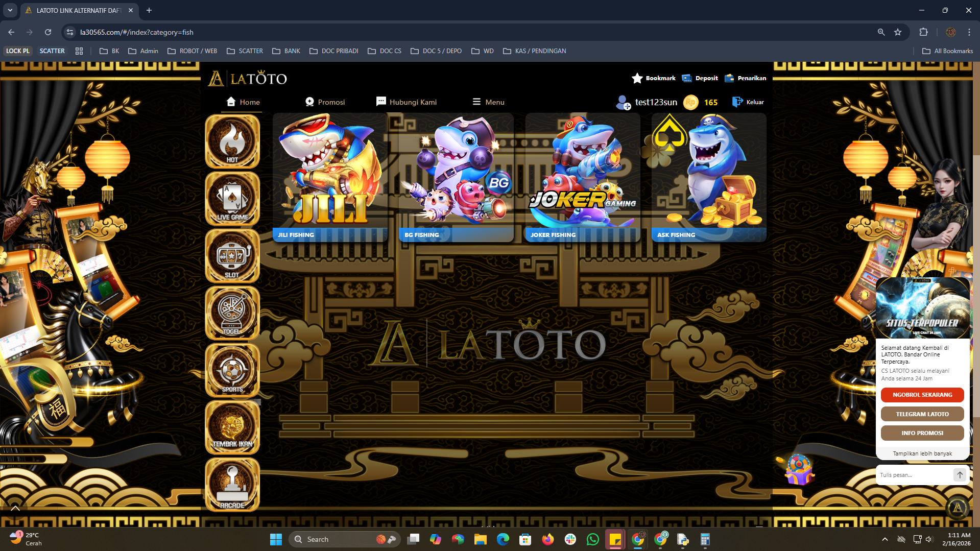This screenshot has width=980, height=551.
Task: Click the LATOTO logo
Action: click(247, 79)
